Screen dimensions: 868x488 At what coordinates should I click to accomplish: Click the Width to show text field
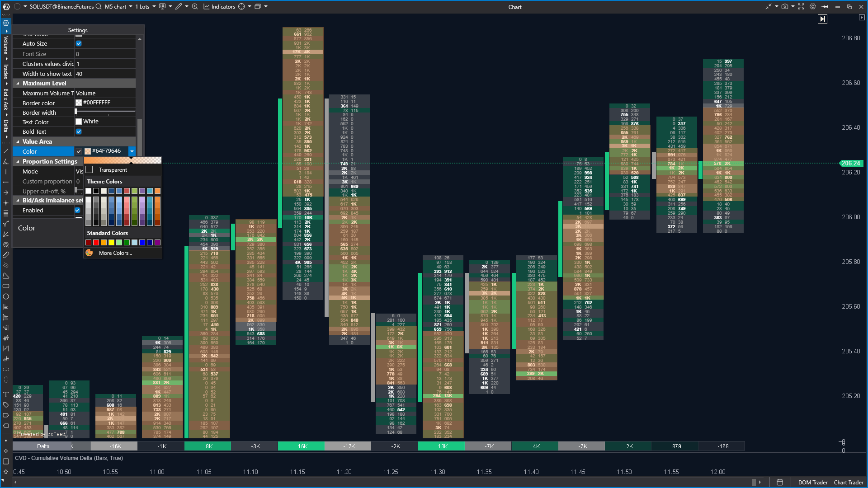(x=105, y=74)
